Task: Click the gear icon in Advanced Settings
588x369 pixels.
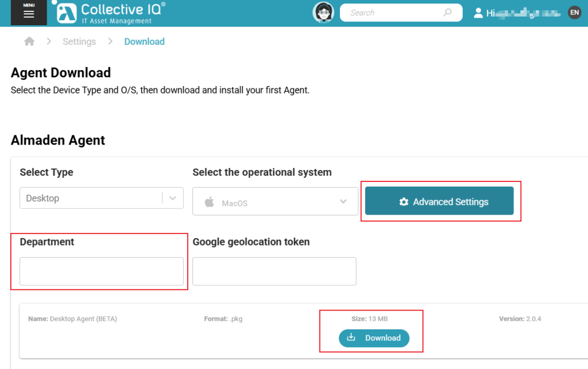Action: (x=404, y=201)
